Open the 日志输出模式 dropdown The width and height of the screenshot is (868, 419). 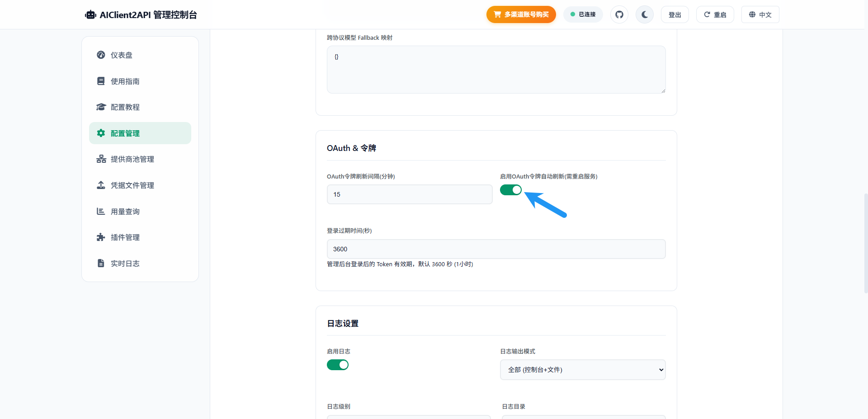(x=583, y=370)
